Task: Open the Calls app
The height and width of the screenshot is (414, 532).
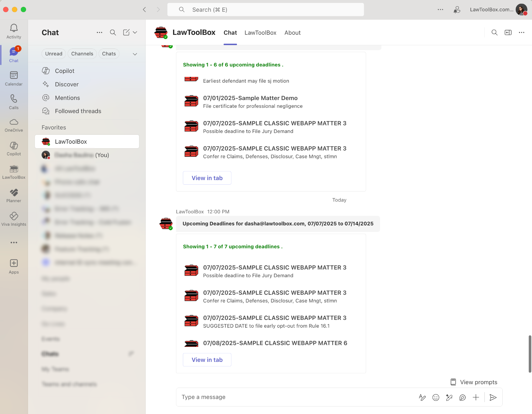Action: [14, 102]
